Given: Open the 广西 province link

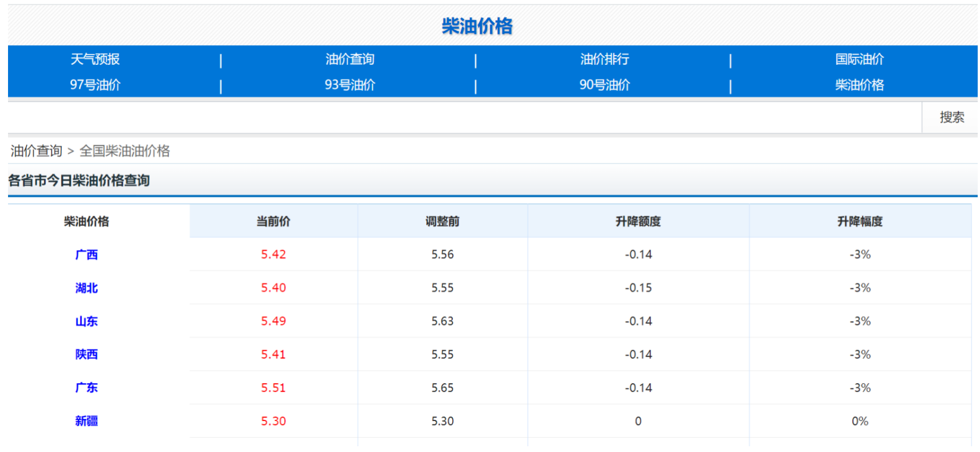Looking at the screenshot, I should coord(87,255).
